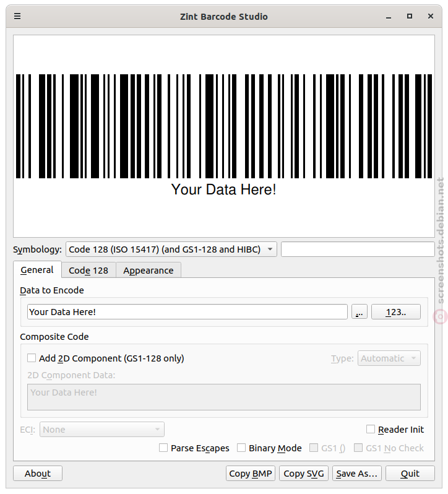448x494 pixels.
Task: Open the sequence '123..' button
Action: (x=396, y=311)
